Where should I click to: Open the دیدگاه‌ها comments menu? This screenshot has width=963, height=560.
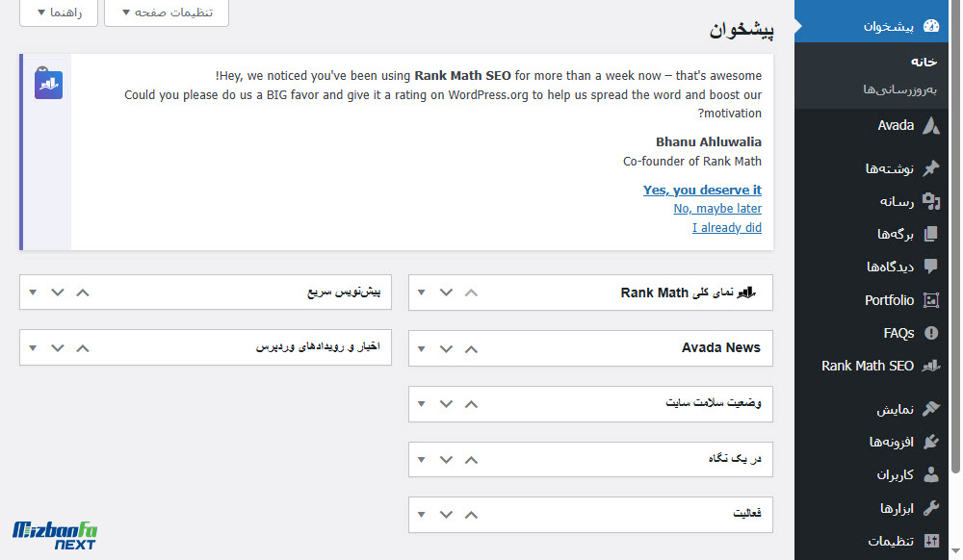coord(872,267)
